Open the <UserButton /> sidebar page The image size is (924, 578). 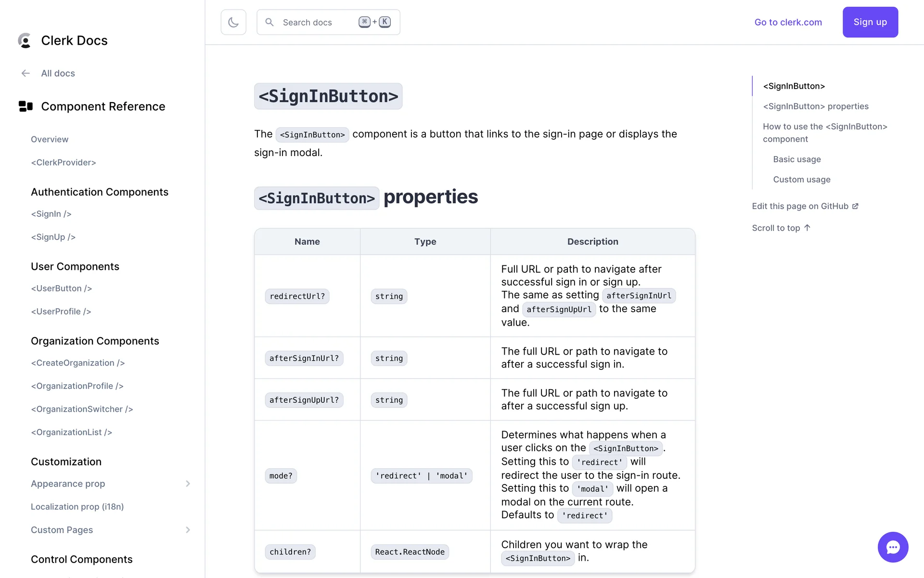click(x=61, y=289)
